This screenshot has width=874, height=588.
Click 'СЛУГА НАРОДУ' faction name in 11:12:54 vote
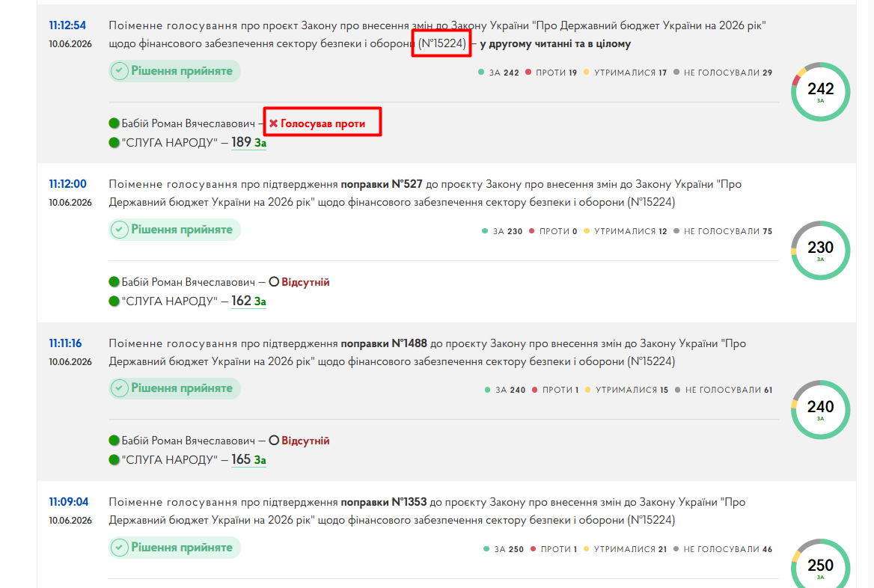point(169,143)
